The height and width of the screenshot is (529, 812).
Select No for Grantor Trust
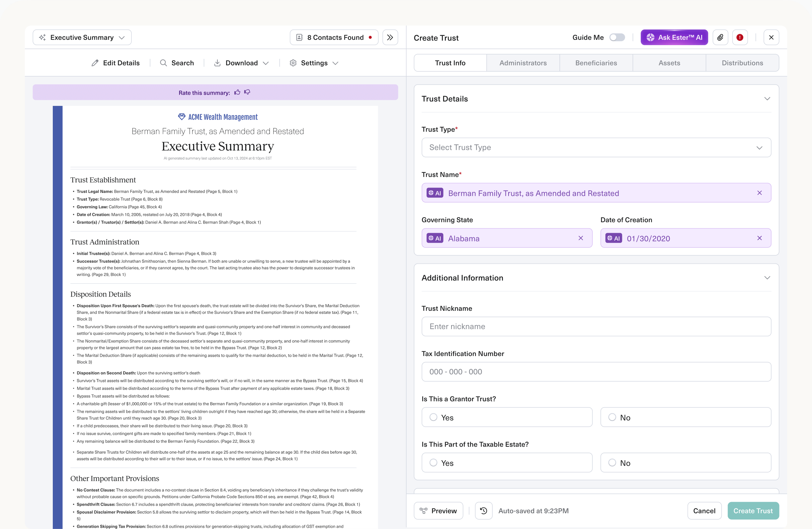coord(686,417)
